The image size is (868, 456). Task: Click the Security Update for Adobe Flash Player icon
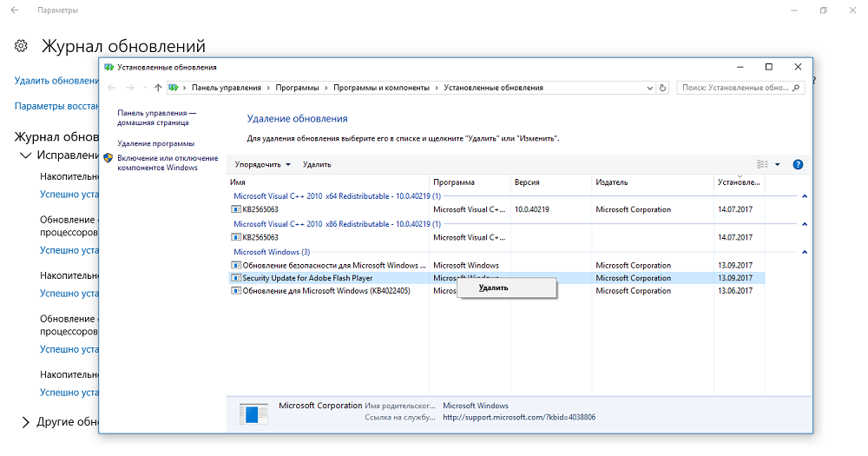pyautogui.click(x=236, y=278)
